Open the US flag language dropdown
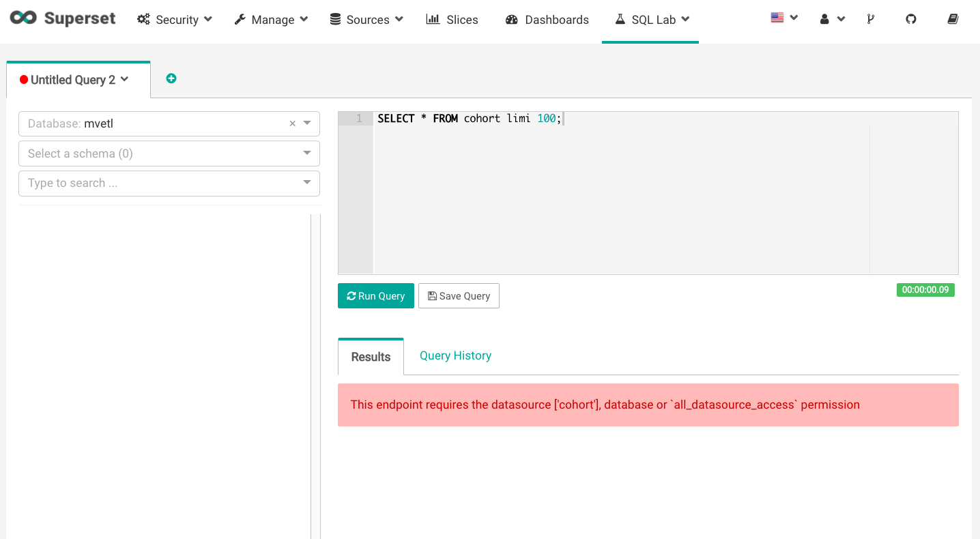 (784, 18)
